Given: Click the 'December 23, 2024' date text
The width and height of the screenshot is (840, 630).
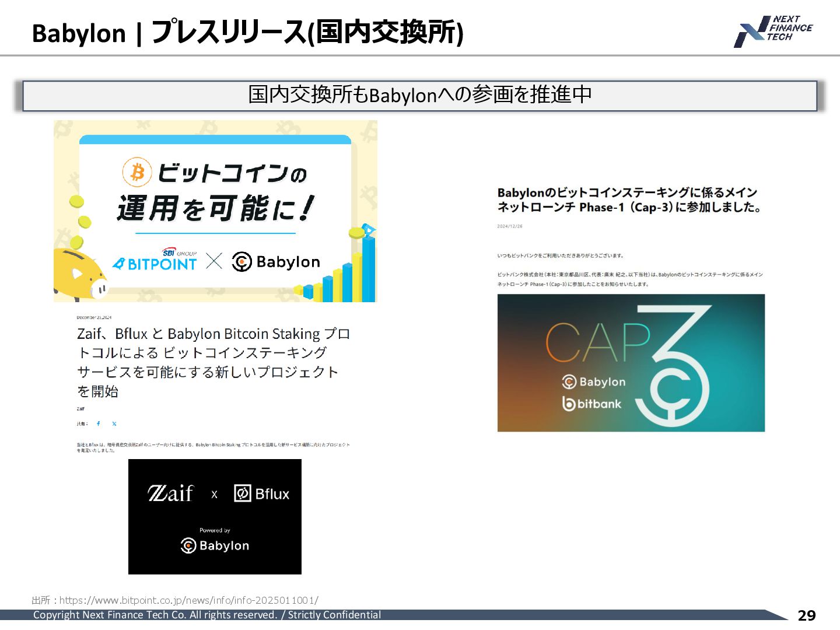Looking at the screenshot, I should tap(94, 317).
